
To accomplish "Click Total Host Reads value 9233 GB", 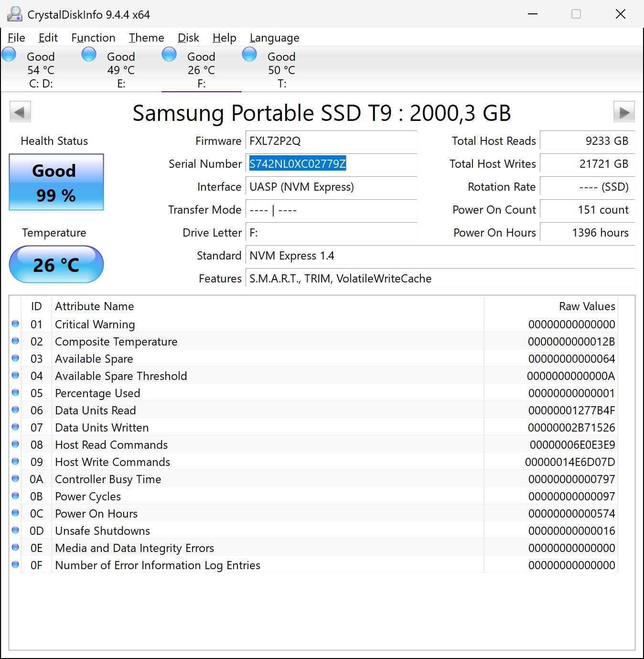I will [x=587, y=141].
